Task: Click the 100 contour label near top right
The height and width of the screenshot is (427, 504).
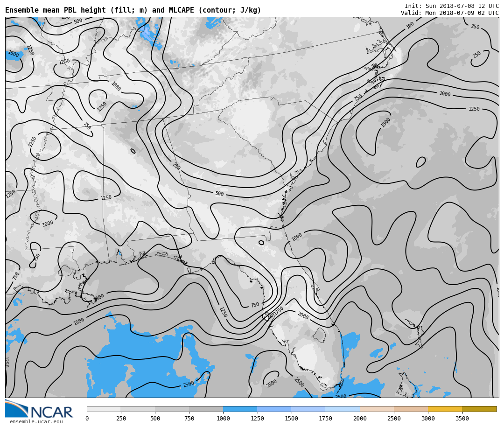Action: click(x=410, y=25)
